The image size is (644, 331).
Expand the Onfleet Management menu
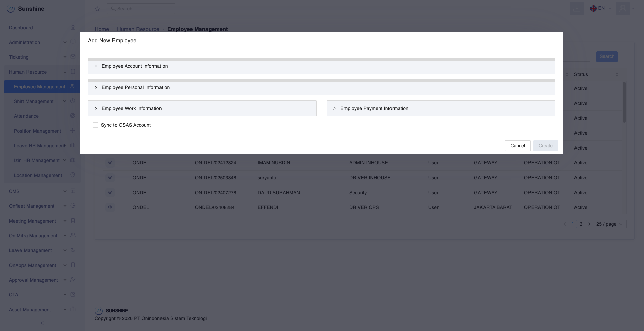(x=32, y=206)
